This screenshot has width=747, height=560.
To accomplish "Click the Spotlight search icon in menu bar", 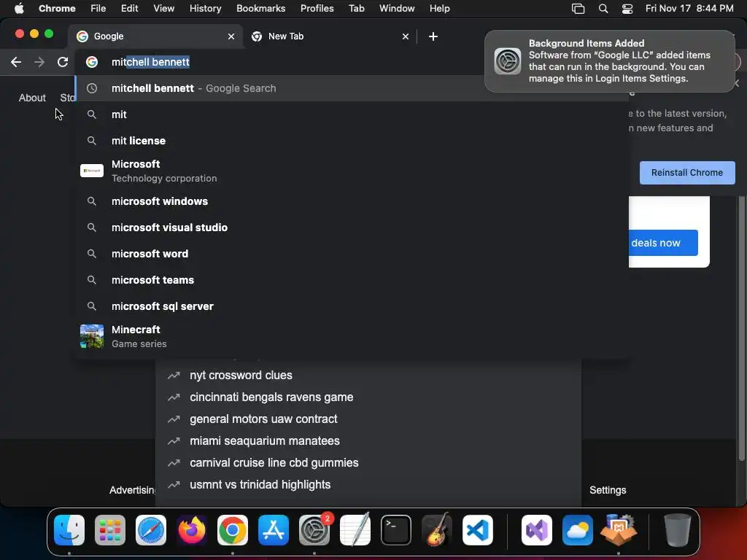I will (603, 9).
